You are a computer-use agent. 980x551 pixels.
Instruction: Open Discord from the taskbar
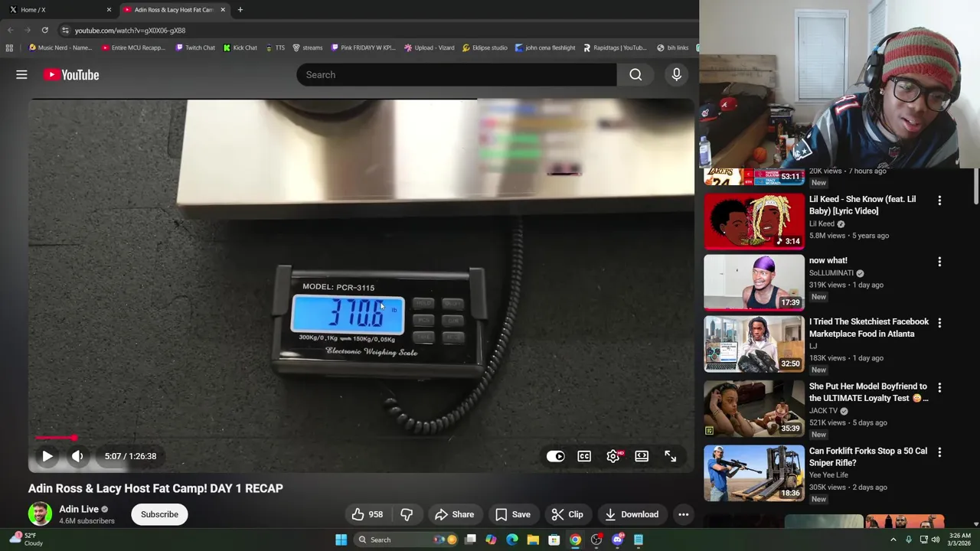point(617,540)
